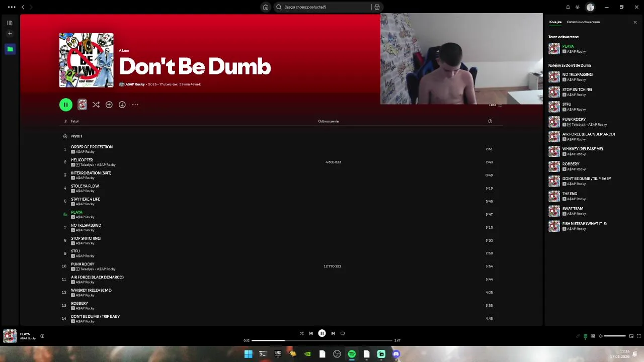The height and width of the screenshot is (362, 644).
Task: Click the now-playing cover in the bottom bar
Action: coord(10,336)
